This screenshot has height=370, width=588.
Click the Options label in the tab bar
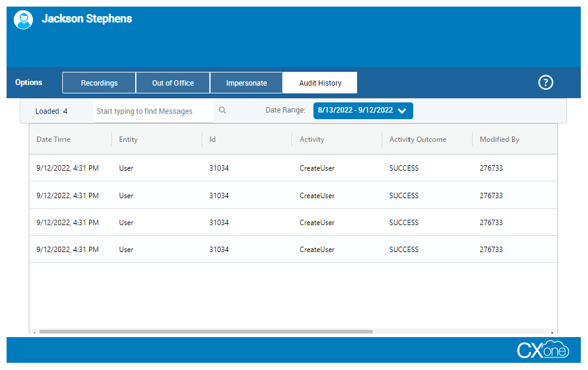pyautogui.click(x=29, y=82)
